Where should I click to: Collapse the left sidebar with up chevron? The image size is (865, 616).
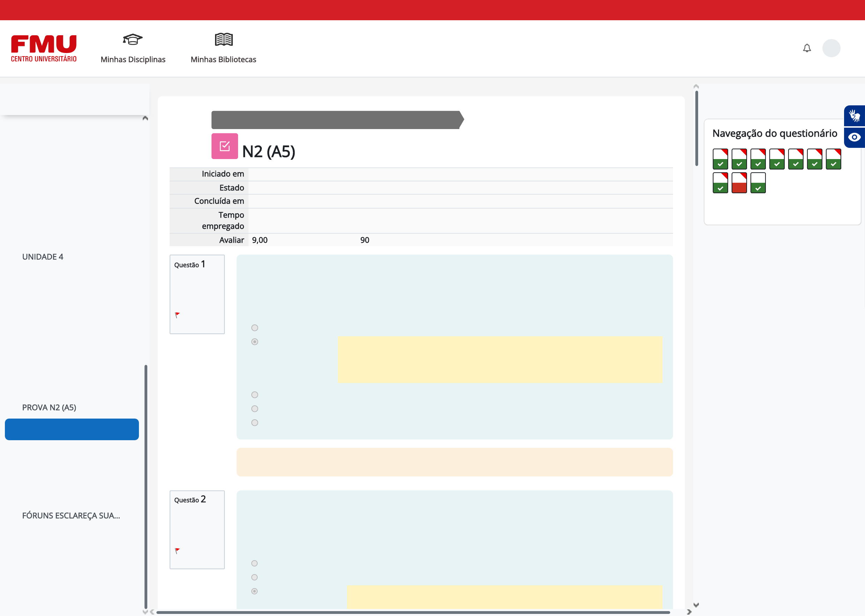point(145,118)
